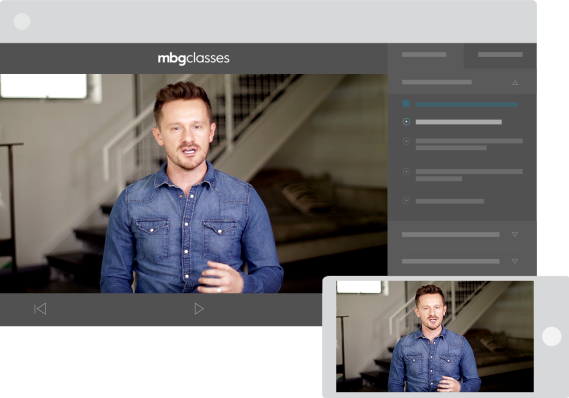This screenshot has height=398, width=569.
Task: Skip back with the previous-track icon
Action: tap(40, 309)
